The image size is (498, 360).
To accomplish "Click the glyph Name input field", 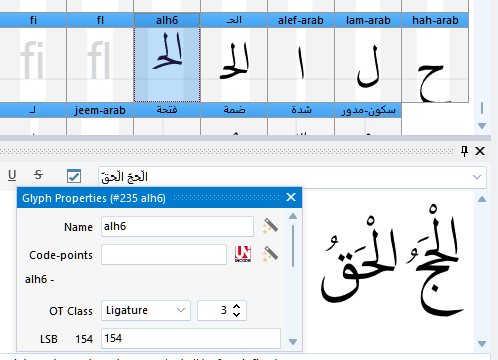I will (x=177, y=227).
